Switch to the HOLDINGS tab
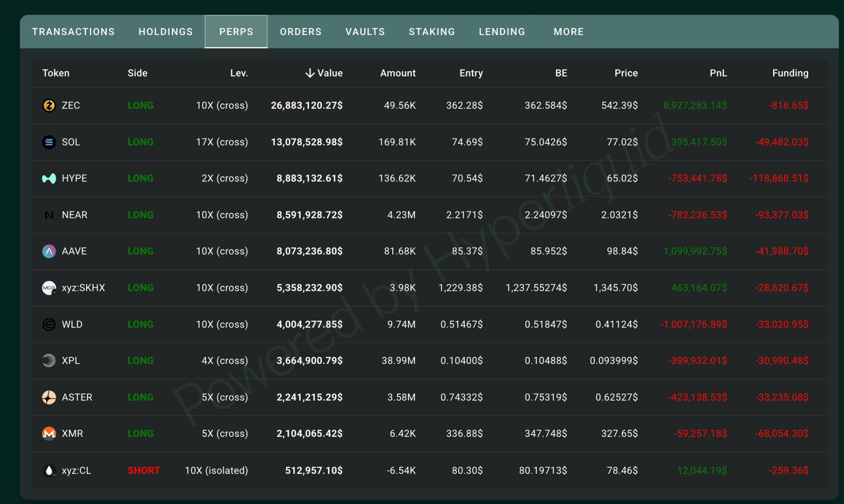The height and width of the screenshot is (504, 844). [x=166, y=32]
